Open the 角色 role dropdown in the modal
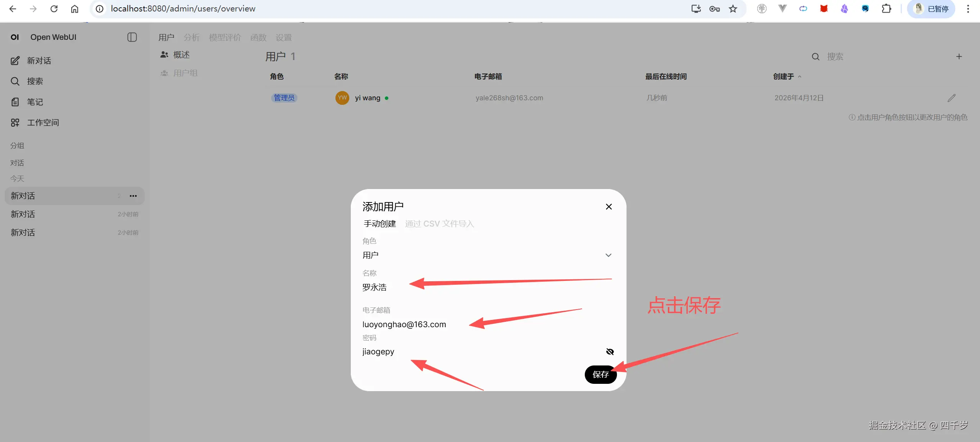This screenshot has width=980, height=442. click(608, 255)
